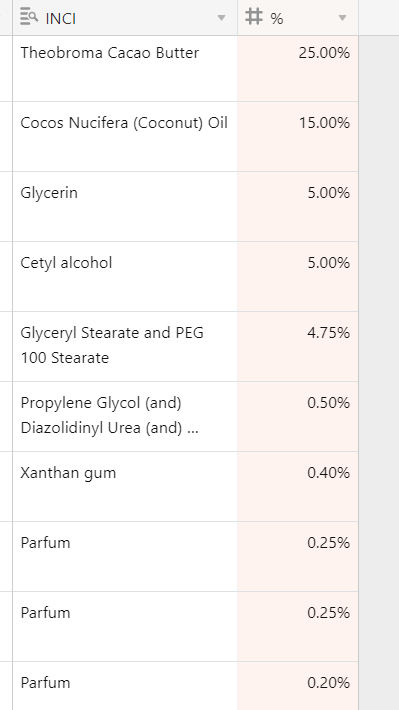Click the 0.50% percentage cell
The width and height of the screenshot is (399, 710).
pos(298,417)
